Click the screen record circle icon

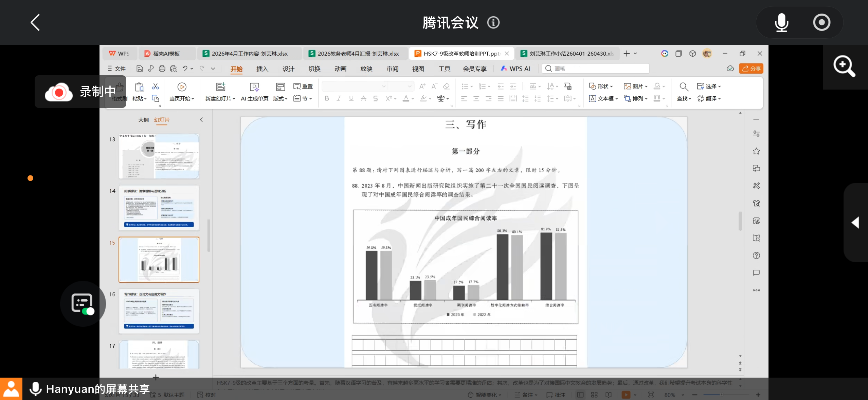(x=821, y=23)
